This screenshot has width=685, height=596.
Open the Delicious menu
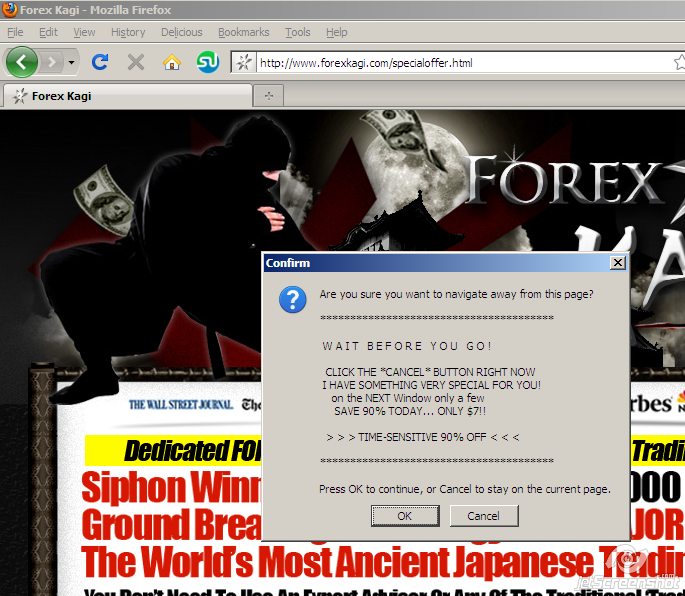click(182, 32)
